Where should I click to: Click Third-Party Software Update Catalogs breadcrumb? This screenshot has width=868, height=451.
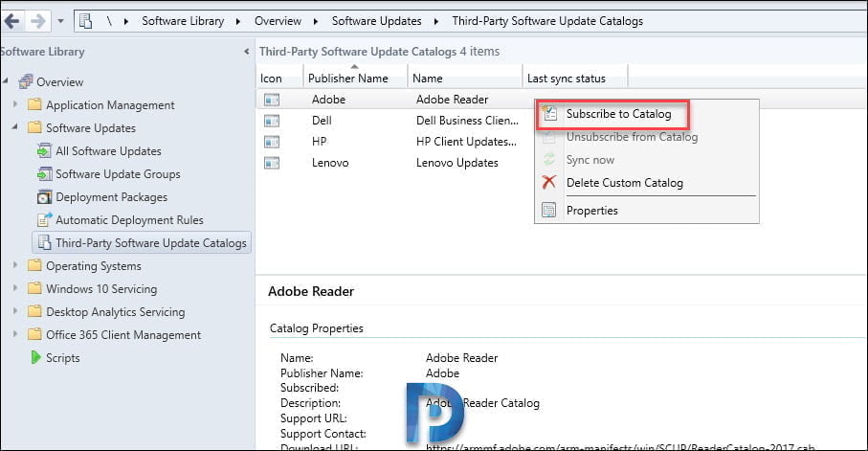click(x=547, y=21)
